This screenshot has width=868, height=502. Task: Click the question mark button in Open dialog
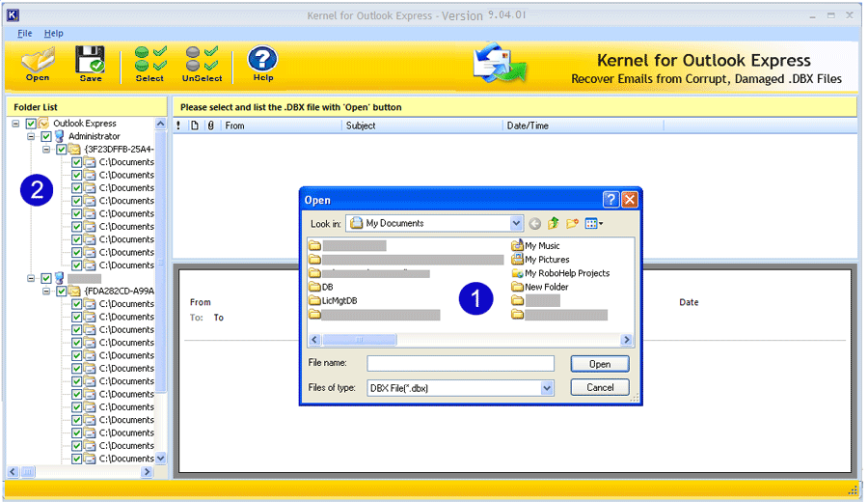point(610,200)
